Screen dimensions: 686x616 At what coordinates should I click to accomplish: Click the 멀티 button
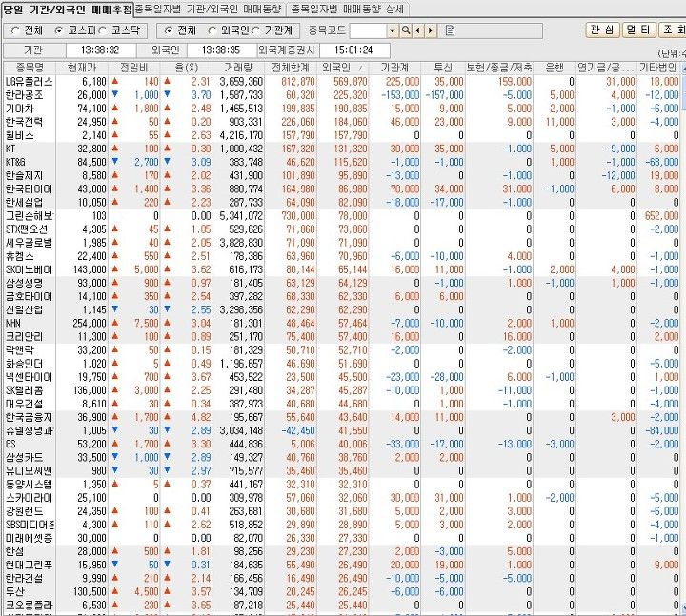coord(638,30)
